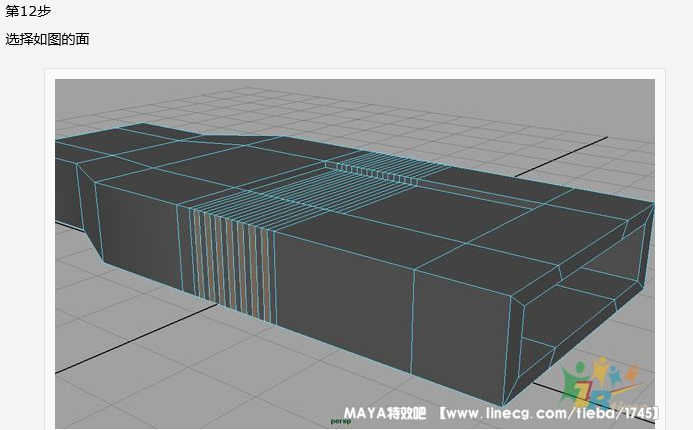Image resolution: width=693 pixels, height=430 pixels.
Task: Click the MAYA特效吧 watermark text
Action: click(385, 413)
